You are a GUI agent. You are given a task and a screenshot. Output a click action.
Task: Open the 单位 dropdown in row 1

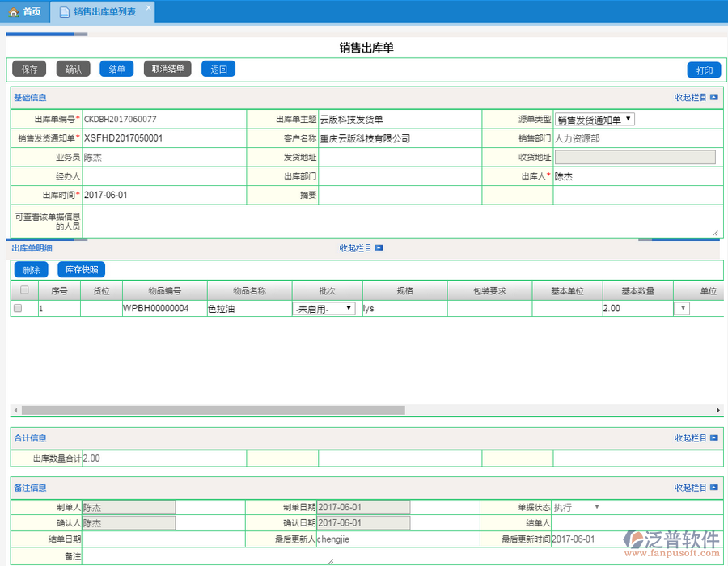[682, 308]
